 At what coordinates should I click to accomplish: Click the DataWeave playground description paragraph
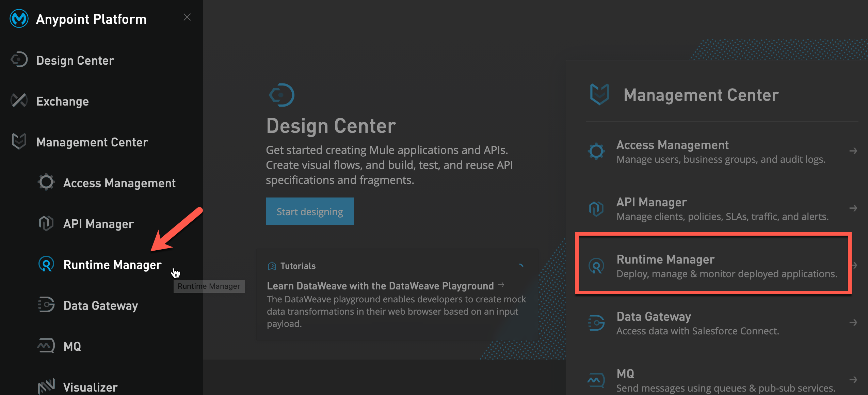point(396,312)
